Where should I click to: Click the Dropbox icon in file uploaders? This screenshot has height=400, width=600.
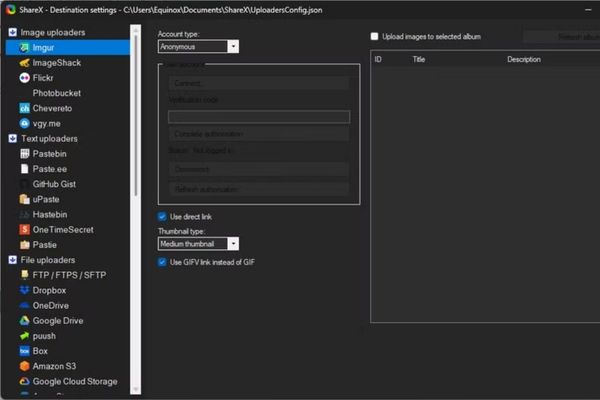click(x=25, y=290)
